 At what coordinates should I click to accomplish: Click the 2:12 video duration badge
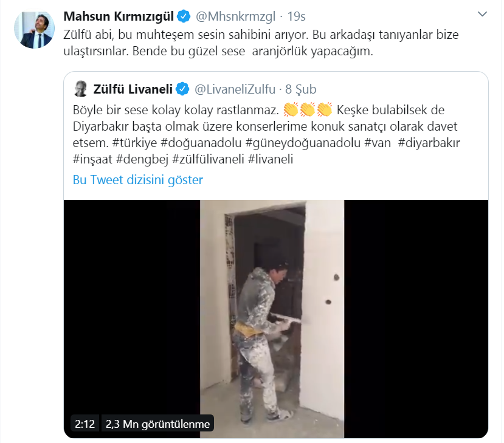click(85, 424)
